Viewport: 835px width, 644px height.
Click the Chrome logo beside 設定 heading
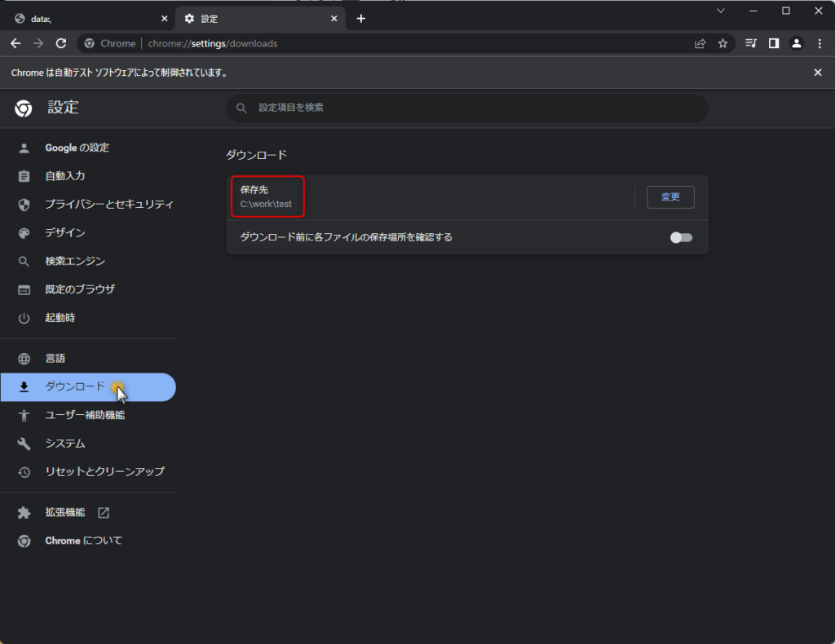click(x=24, y=108)
